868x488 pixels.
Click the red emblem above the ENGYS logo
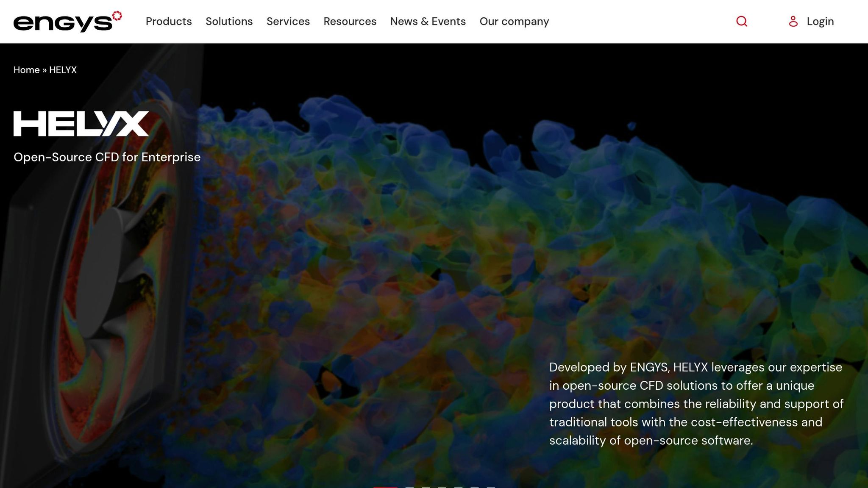(x=117, y=16)
